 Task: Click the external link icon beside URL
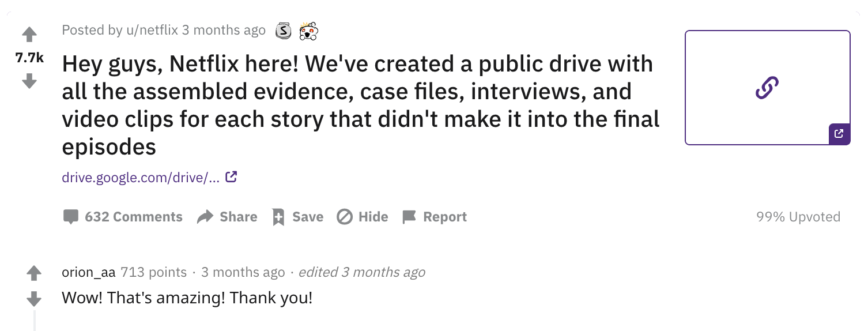point(231,177)
